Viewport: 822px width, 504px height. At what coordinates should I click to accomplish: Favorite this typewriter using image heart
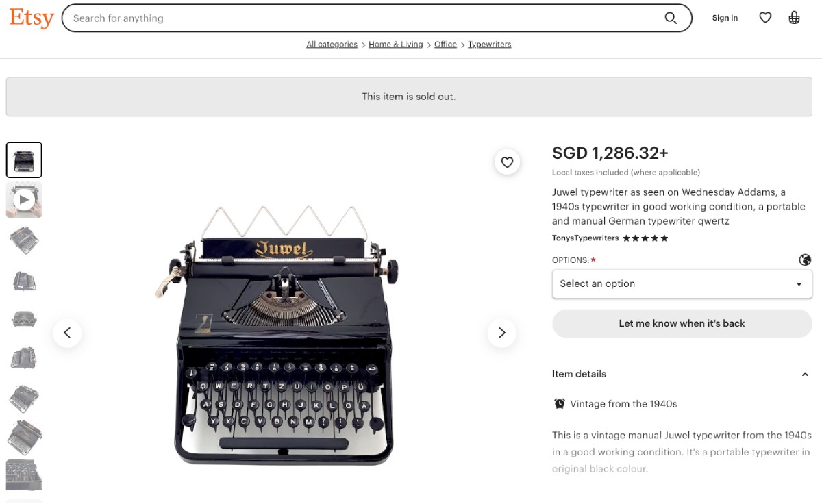507,162
